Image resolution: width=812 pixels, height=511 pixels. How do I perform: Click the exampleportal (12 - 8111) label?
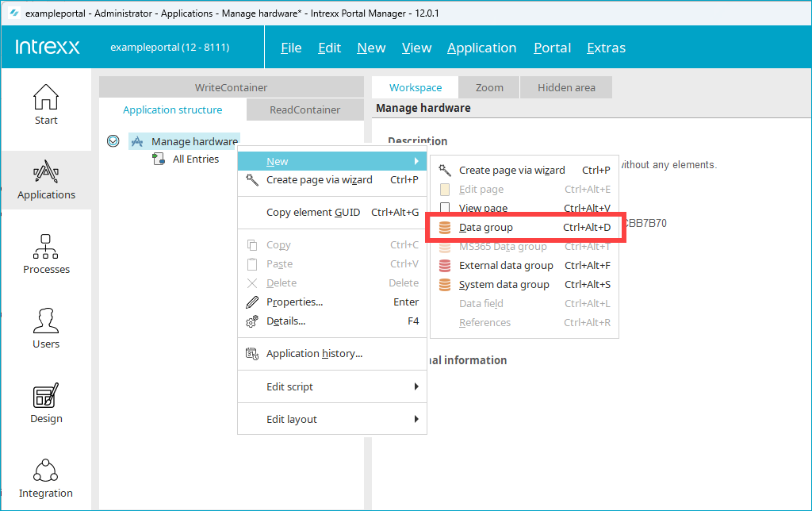point(170,47)
